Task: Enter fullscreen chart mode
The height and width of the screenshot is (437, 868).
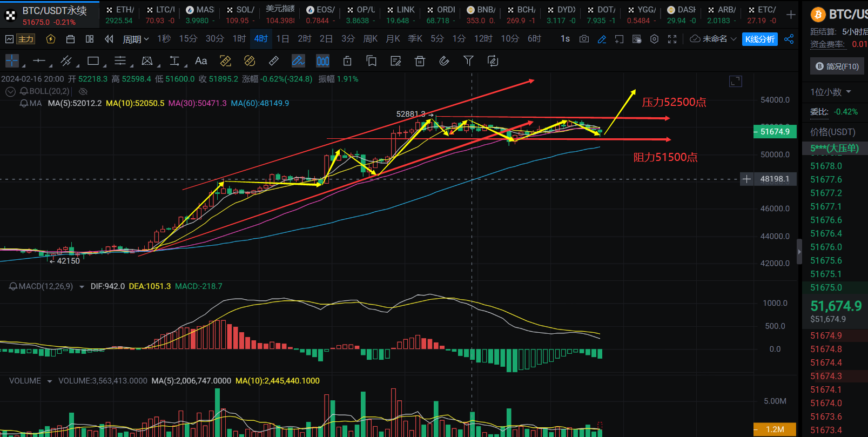Action: (672, 39)
